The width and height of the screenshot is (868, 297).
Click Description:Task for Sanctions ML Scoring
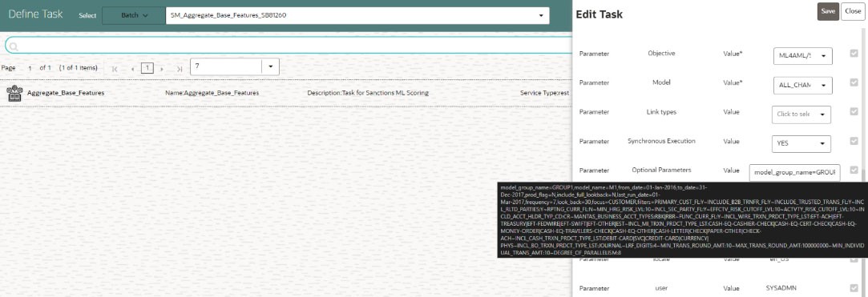click(x=368, y=93)
